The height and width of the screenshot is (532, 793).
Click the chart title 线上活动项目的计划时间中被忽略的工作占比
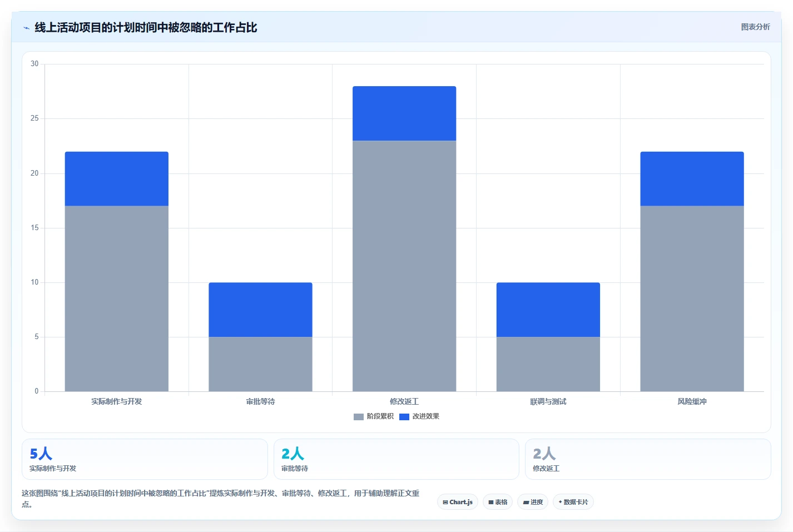point(146,27)
